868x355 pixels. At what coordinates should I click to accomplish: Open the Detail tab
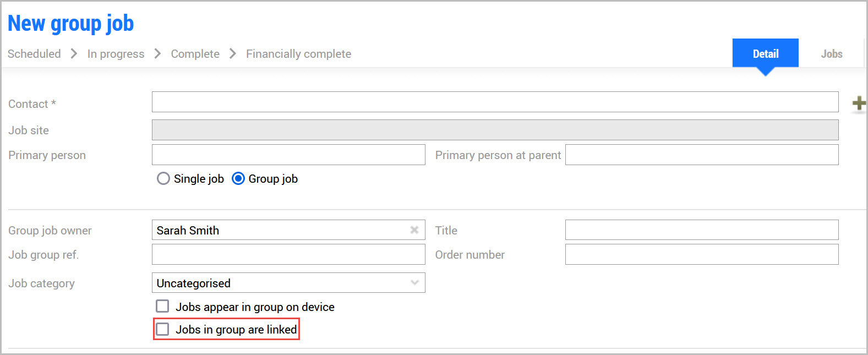pyautogui.click(x=765, y=54)
